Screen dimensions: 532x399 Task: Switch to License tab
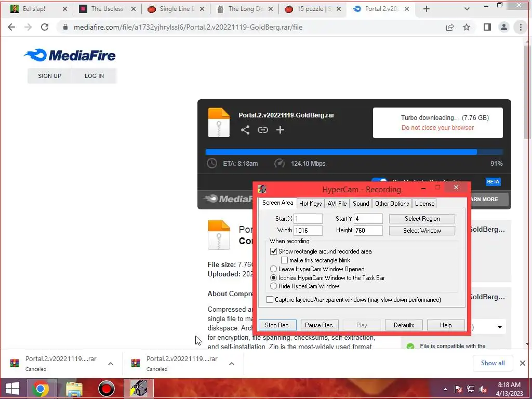tap(424, 204)
